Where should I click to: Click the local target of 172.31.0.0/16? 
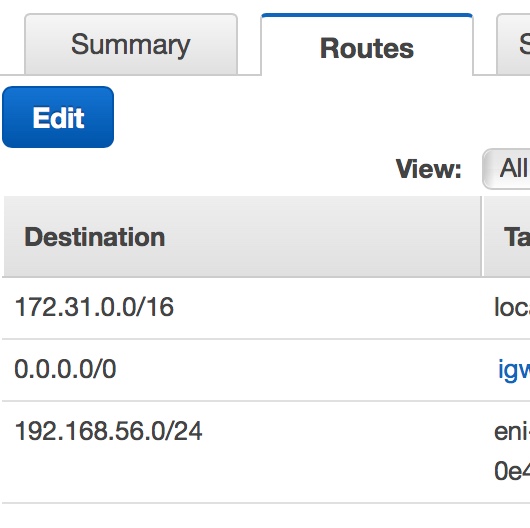512,307
